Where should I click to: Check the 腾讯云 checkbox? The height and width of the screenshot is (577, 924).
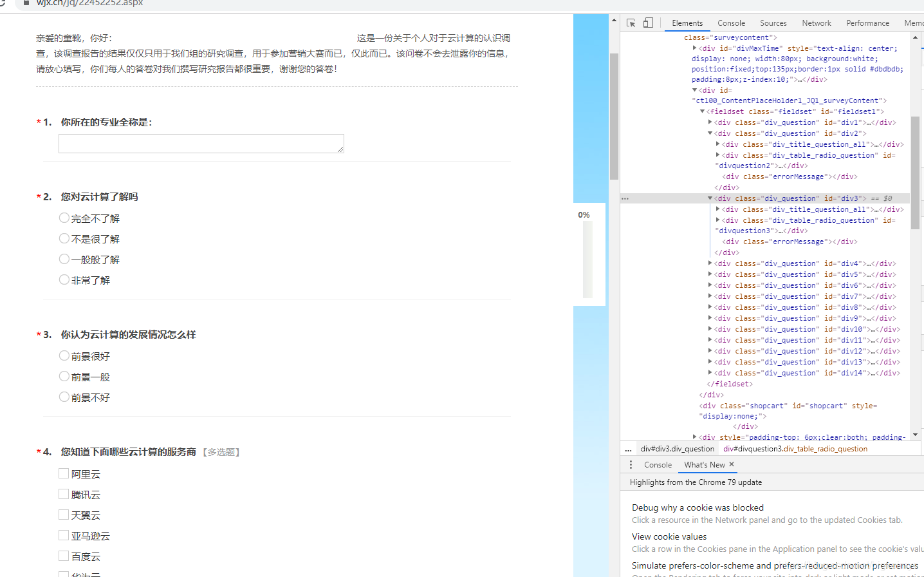point(64,494)
